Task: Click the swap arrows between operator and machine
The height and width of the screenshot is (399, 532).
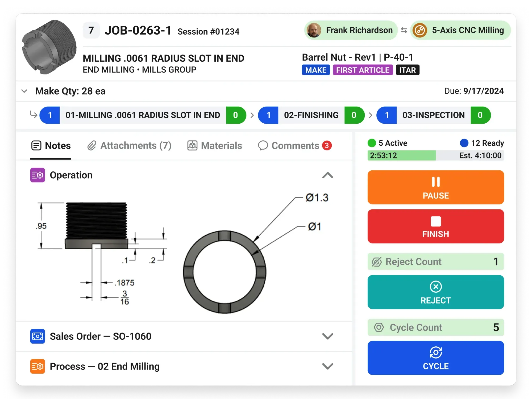Action: 404,30
